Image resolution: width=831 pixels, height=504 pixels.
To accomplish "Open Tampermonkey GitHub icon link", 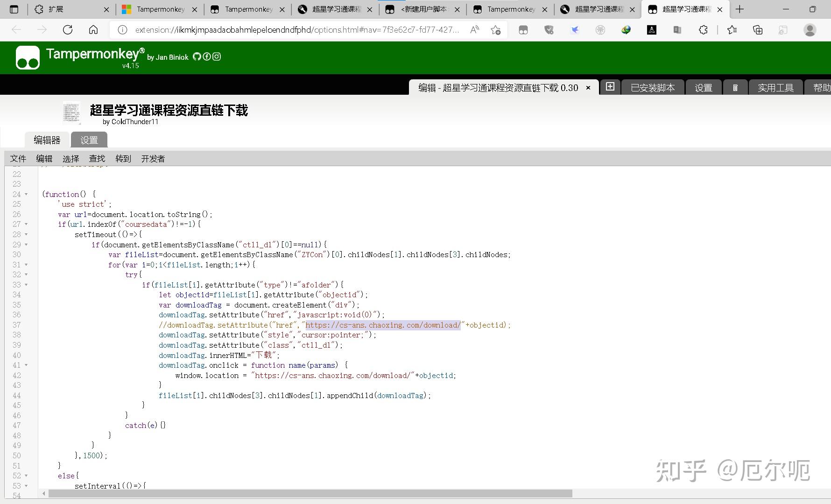I will click(x=197, y=56).
